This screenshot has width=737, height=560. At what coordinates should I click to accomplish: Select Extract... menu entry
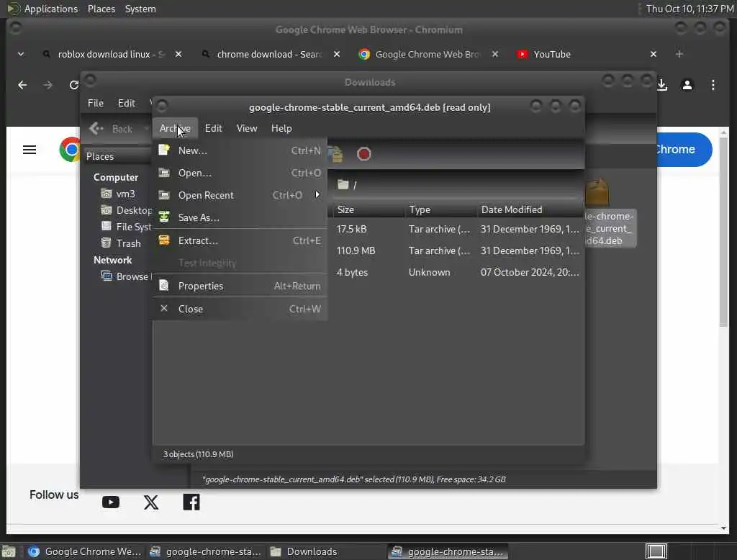pos(240,240)
